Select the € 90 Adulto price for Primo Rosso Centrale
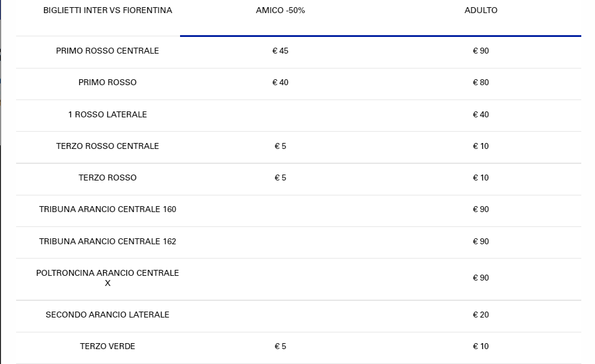Viewport: 595px width, 364px height. click(481, 51)
